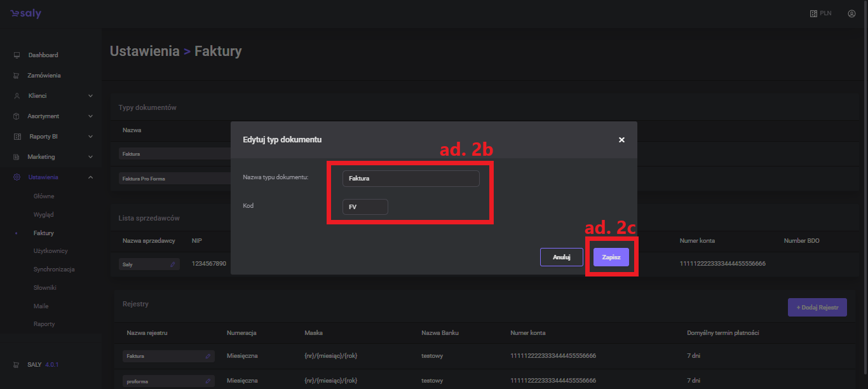Click the edit pencil on proforma registry

coord(208,381)
